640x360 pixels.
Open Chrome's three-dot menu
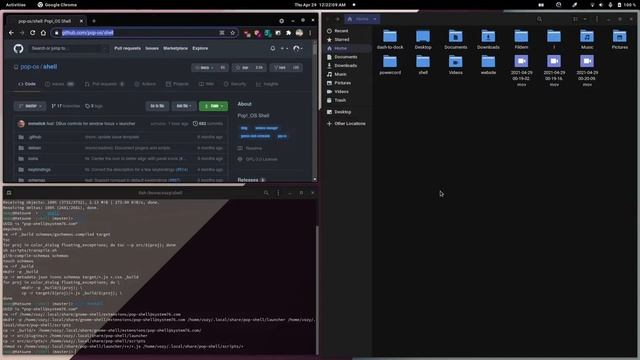click(310, 33)
